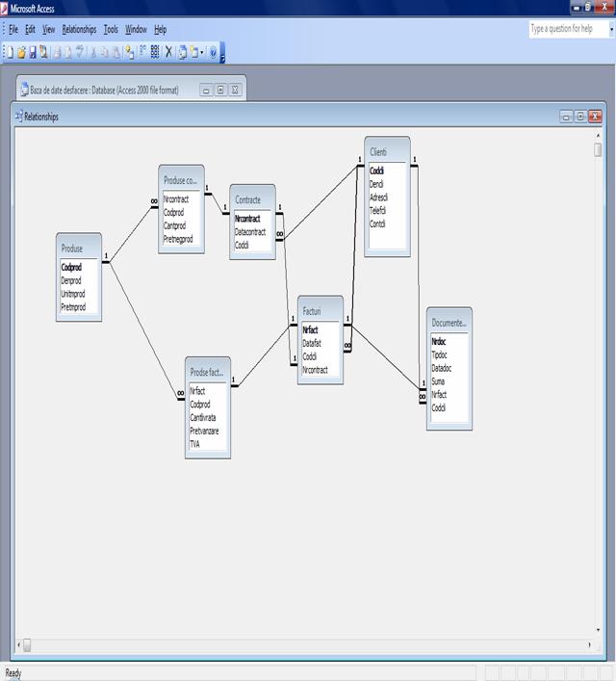Expand the New Object dropdown arrow
Viewport: 616px width, 681px height.
pos(202,52)
